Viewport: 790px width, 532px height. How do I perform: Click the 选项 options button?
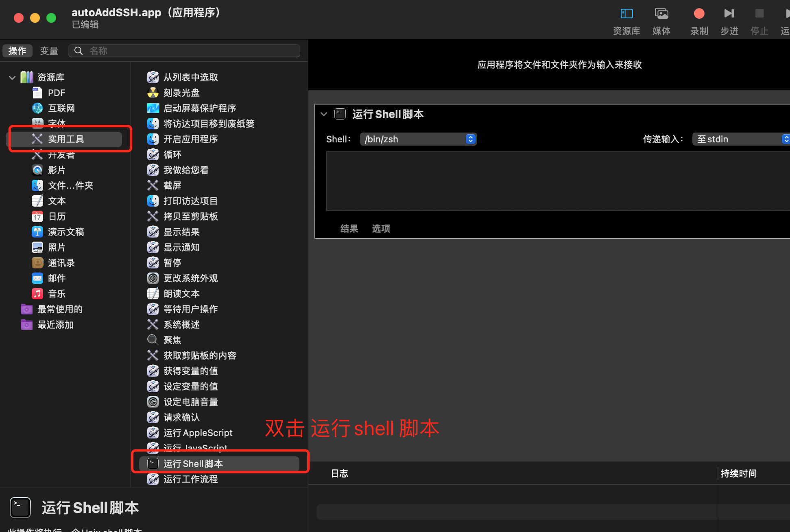point(381,229)
